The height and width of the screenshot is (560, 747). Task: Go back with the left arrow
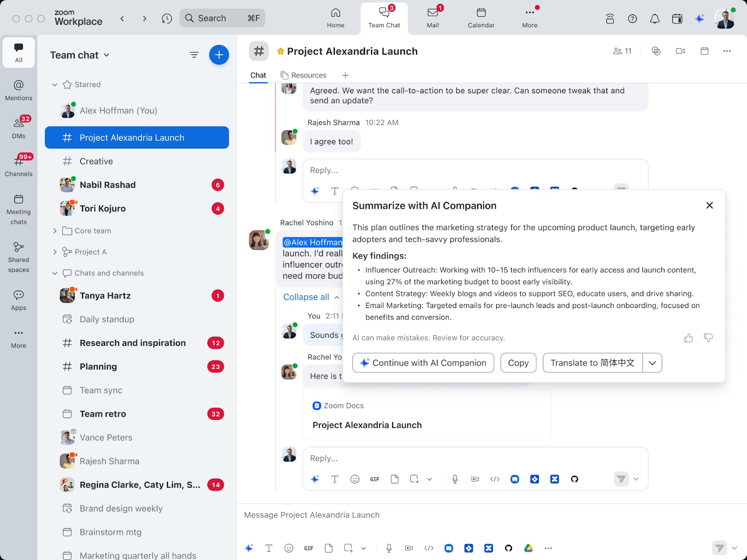[122, 18]
